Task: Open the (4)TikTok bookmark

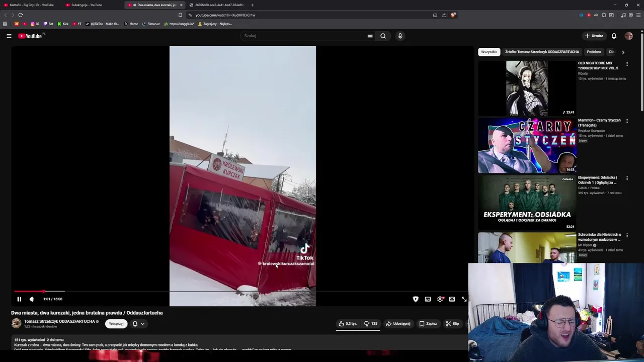Action: 103,24
